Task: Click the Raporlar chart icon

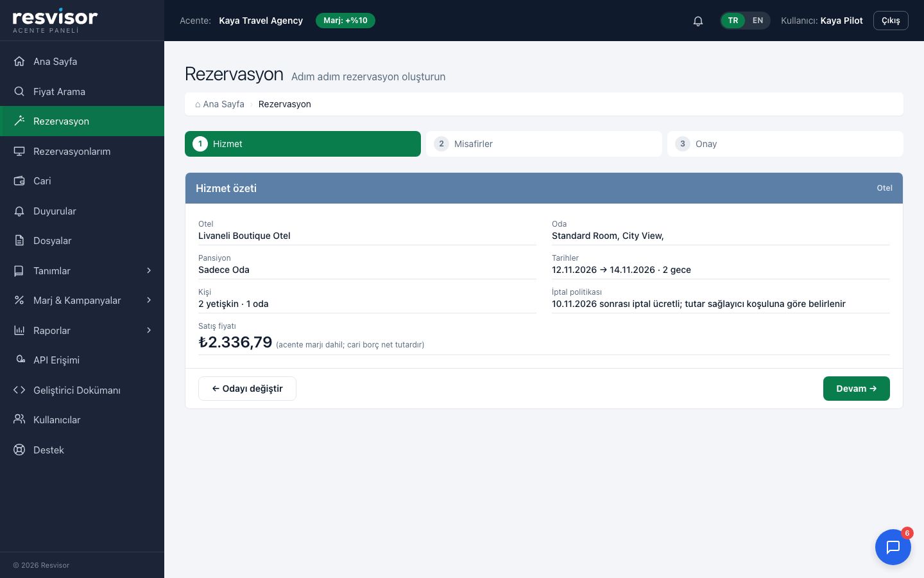Action: [x=19, y=330]
